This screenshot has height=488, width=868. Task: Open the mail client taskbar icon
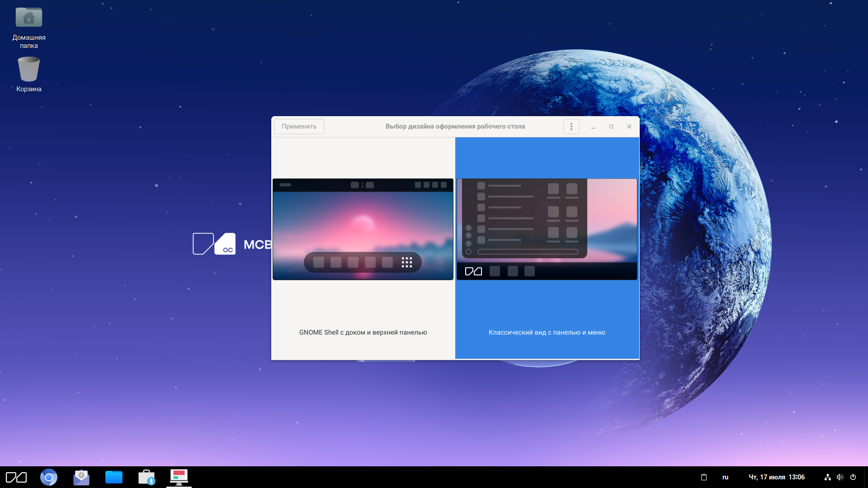tap(81, 477)
